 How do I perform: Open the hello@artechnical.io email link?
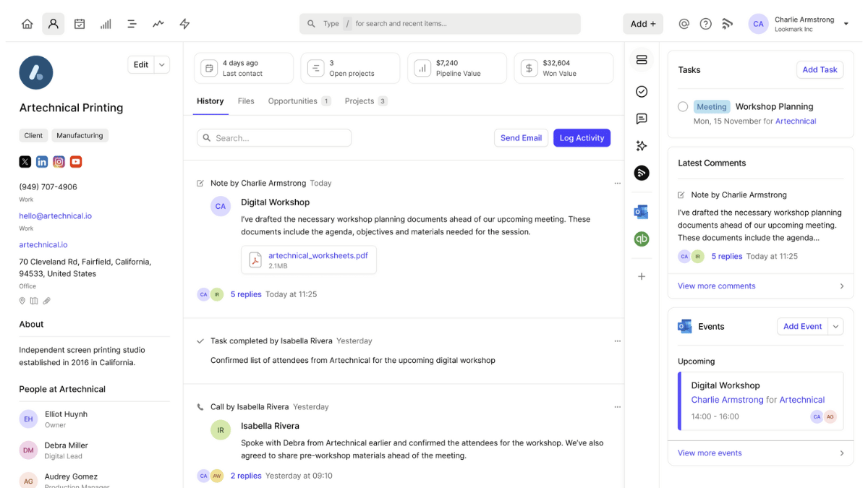pyautogui.click(x=56, y=215)
